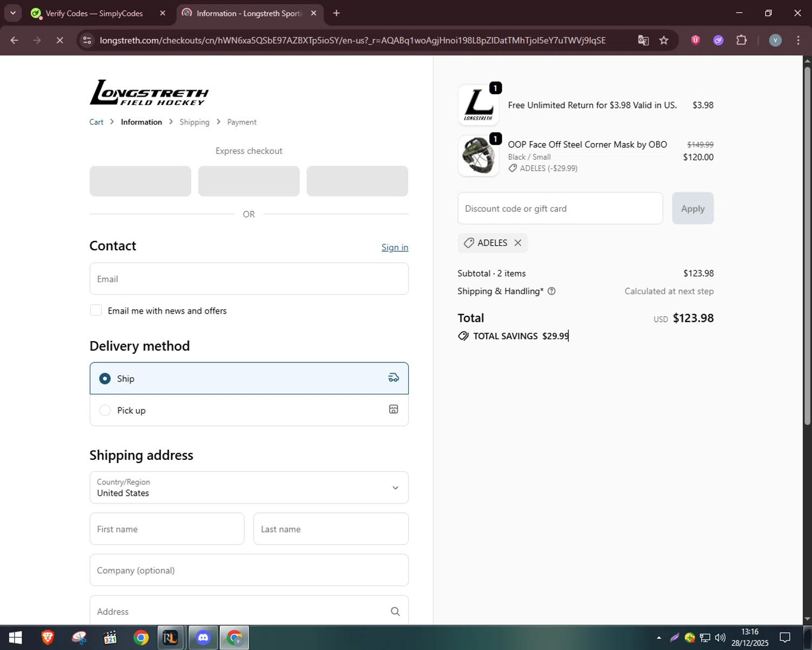Show hidden system tray icons
This screenshot has height=650, width=812.
pyautogui.click(x=659, y=638)
